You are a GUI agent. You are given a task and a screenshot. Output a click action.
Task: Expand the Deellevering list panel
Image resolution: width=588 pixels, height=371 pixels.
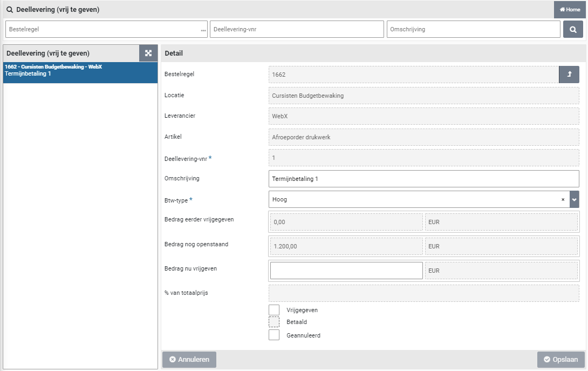click(148, 53)
